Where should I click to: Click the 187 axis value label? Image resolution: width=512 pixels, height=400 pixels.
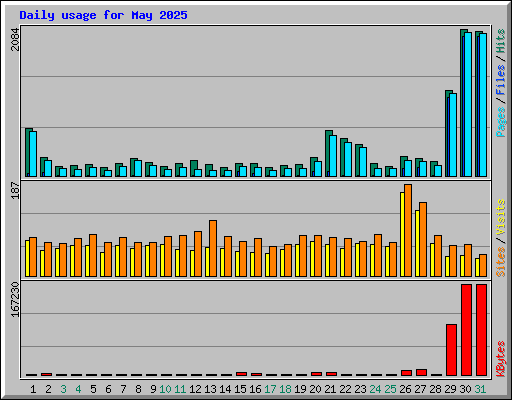[x=15, y=190]
